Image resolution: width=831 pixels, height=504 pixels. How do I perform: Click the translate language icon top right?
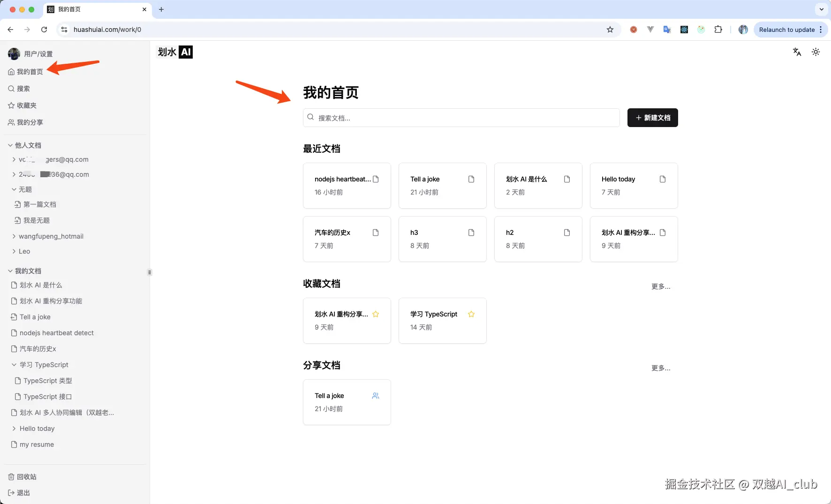point(797,52)
